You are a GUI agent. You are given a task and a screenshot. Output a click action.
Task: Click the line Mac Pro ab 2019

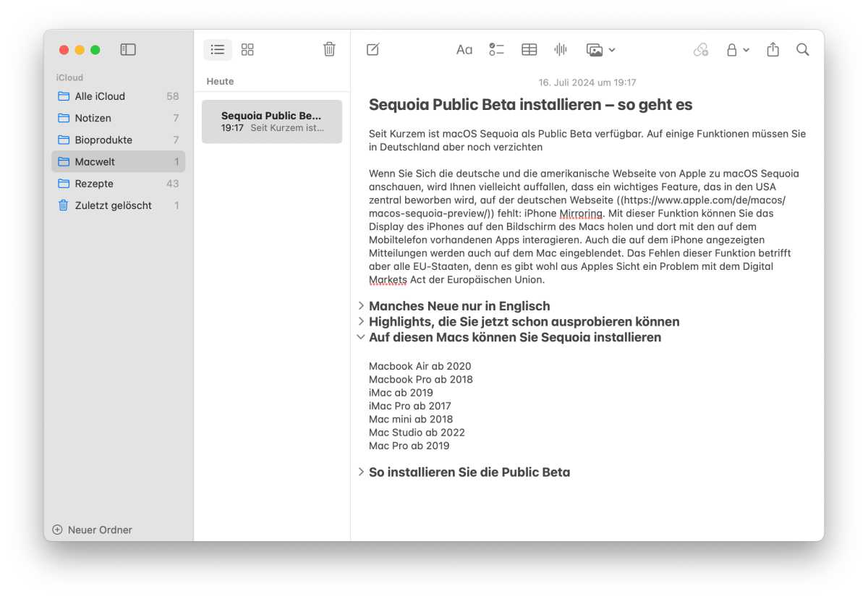click(409, 446)
